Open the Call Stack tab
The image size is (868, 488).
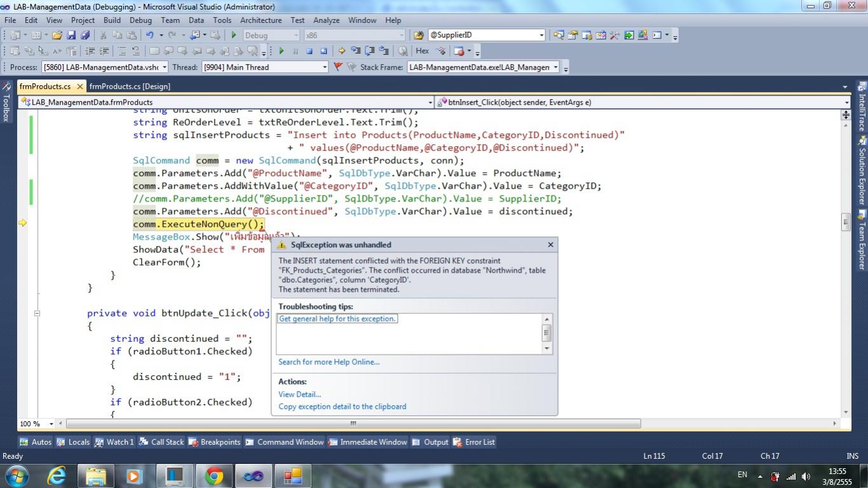(161, 442)
